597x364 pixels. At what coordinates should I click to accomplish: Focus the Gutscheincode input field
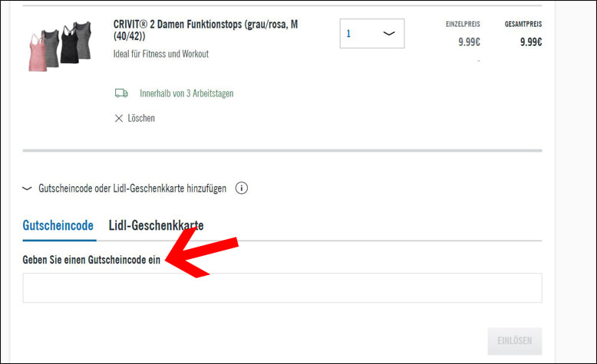[x=282, y=288]
